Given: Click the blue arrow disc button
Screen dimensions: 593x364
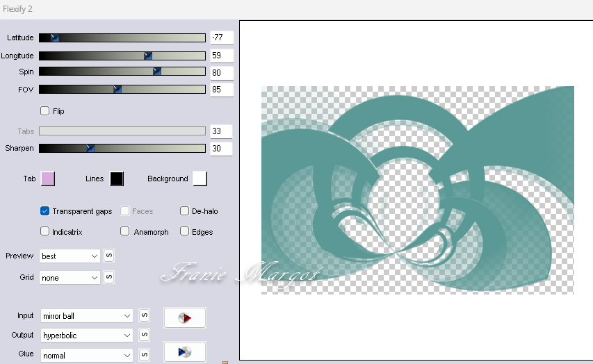Looking at the screenshot, I should click(184, 352).
